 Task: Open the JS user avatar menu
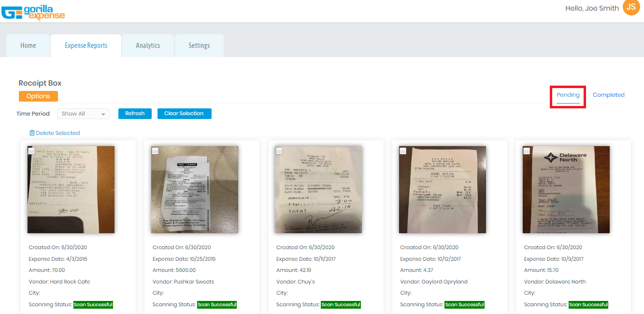click(631, 7)
